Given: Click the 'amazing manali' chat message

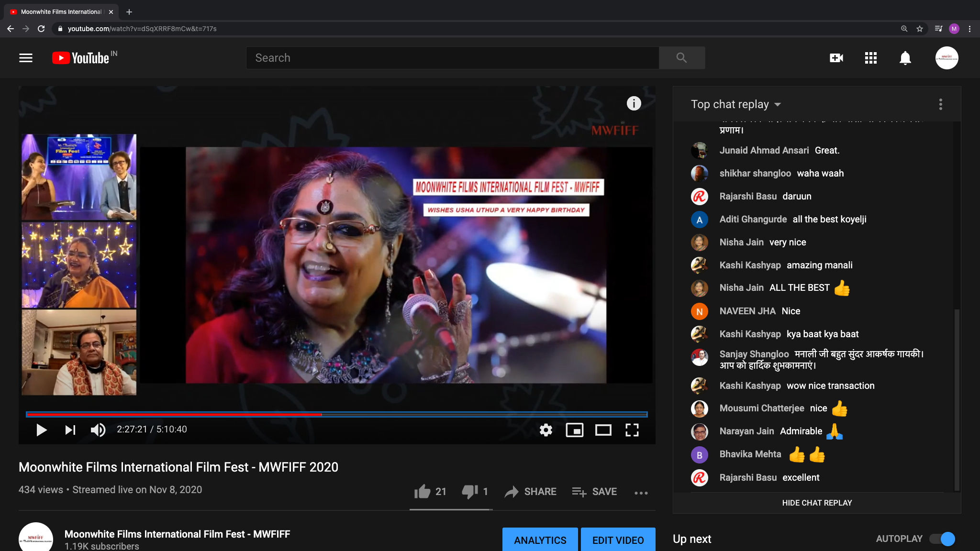Looking at the screenshot, I should [x=820, y=265].
